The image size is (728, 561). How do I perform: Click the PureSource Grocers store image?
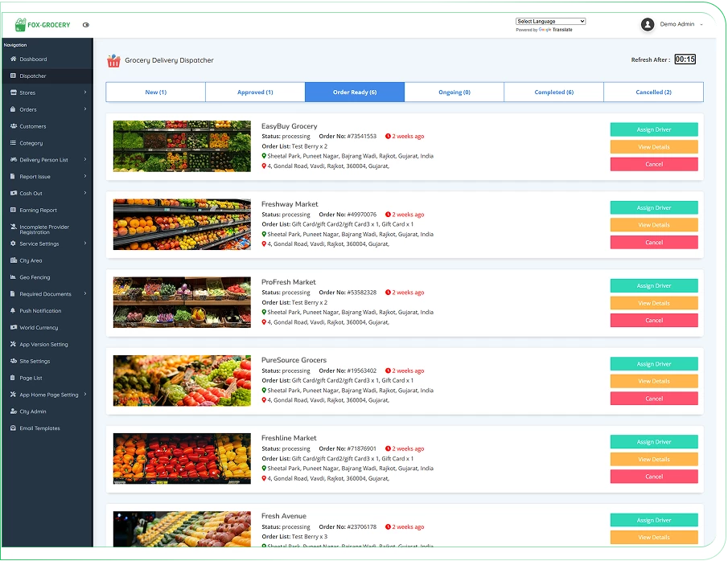coord(182,380)
